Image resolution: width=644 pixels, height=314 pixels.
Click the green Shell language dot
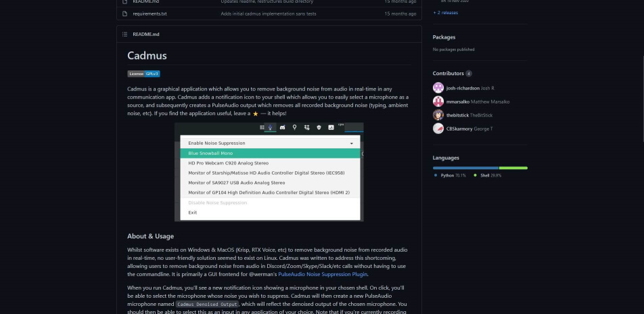click(x=475, y=175)
